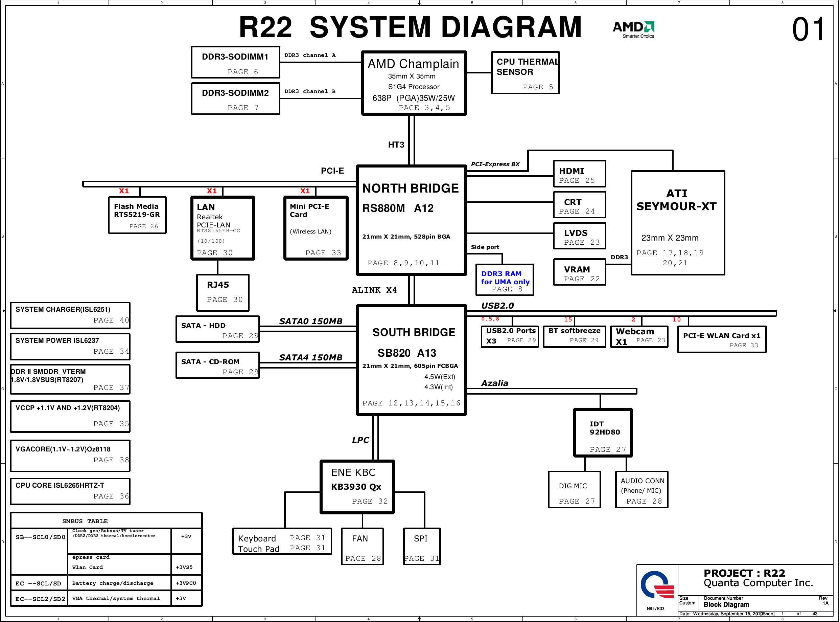Viewport: 840px width, 622px height.
Task: Click the SPI PAGE 31 block
Action: (x=422, y=547)
